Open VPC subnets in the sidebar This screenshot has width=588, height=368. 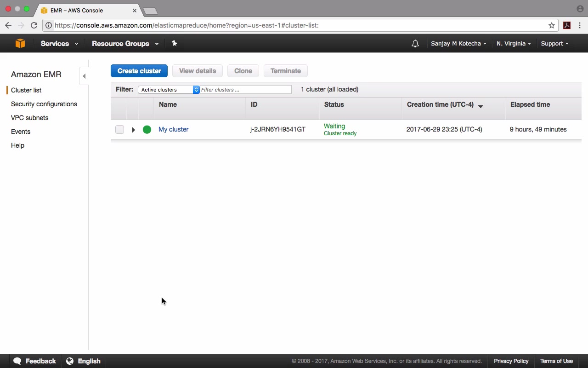29,118
